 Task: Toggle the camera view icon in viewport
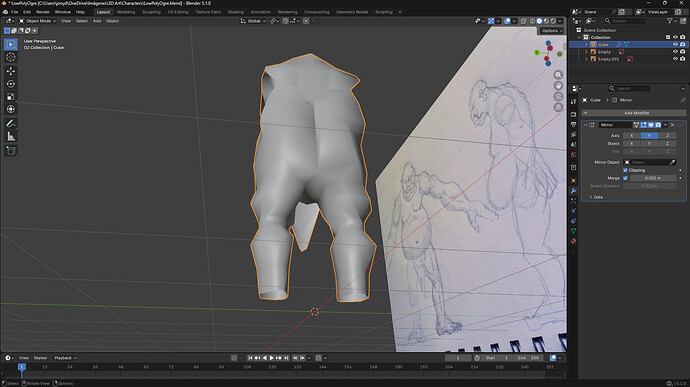558,96
